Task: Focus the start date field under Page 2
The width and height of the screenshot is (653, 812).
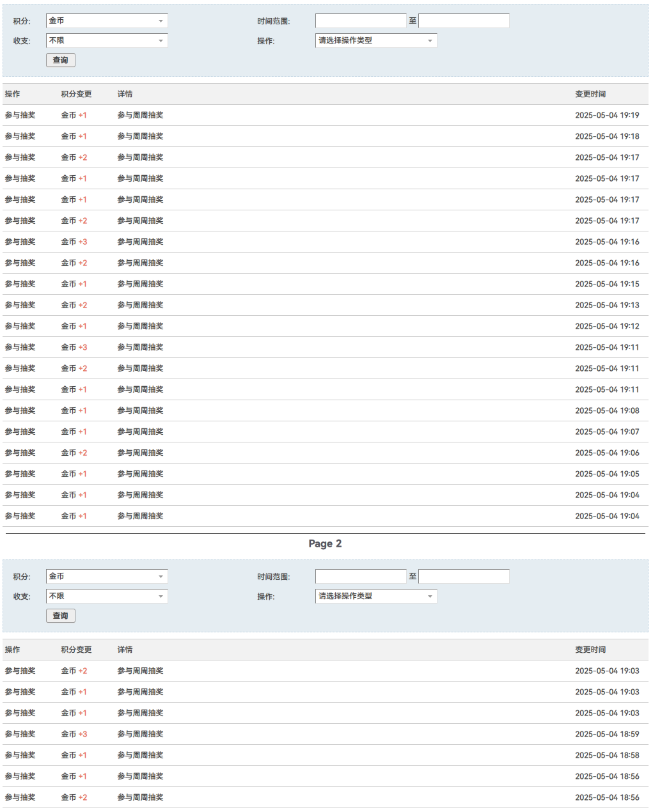Action: 361,577
